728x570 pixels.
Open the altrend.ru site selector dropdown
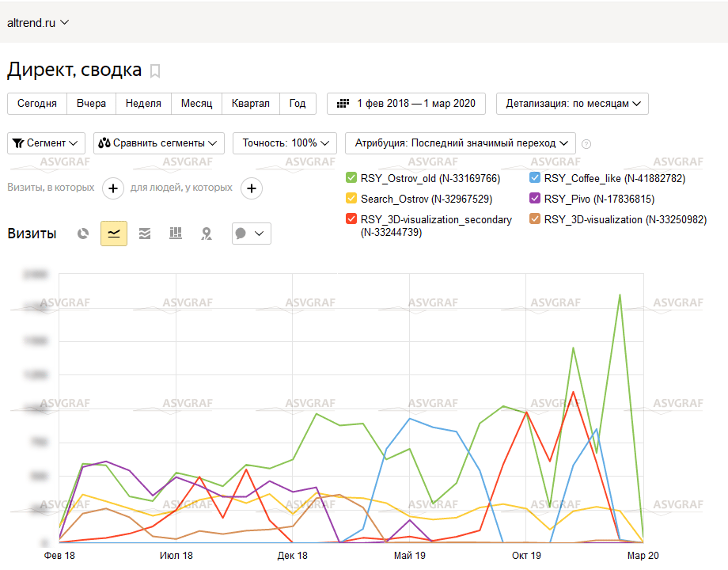click(38, 22)
